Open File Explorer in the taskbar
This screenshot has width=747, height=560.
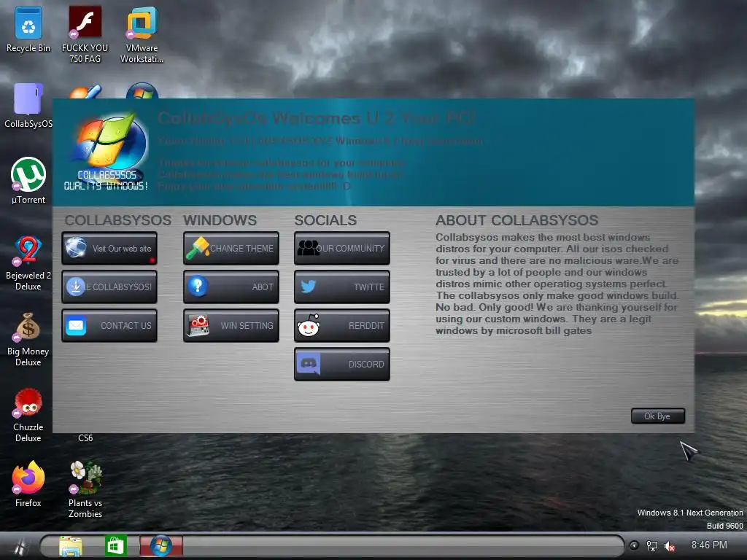(71, 545)
